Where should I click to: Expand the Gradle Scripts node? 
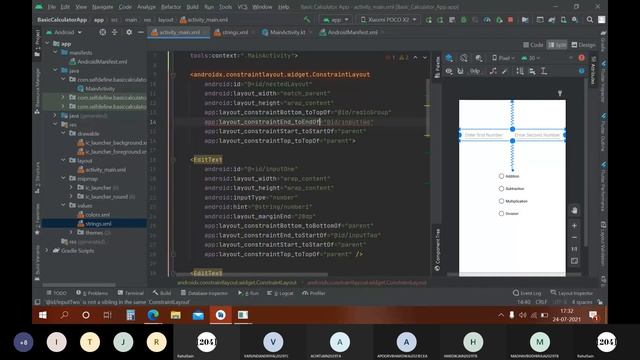(x=47, y=250)
